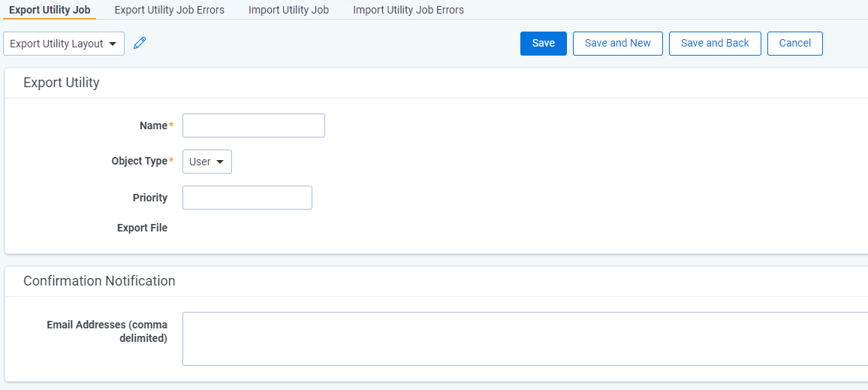Click into the Priority text box

pyautogui.click(x=248, y=198)
